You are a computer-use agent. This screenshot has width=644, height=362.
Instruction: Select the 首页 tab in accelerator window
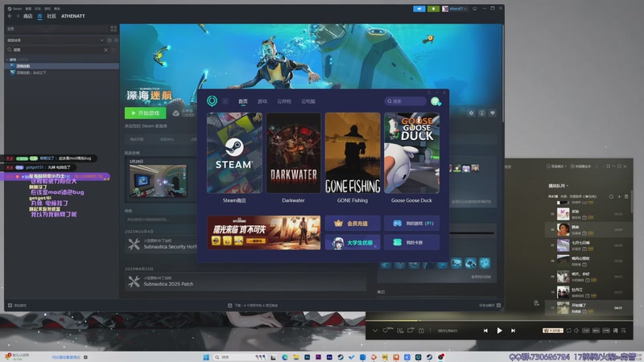point(243,101)
